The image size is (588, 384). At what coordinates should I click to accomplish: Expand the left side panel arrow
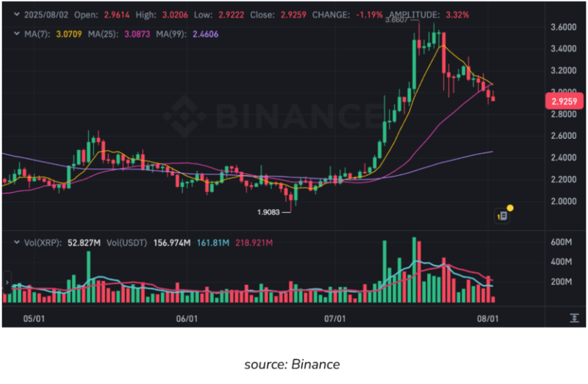pos(6,281)
